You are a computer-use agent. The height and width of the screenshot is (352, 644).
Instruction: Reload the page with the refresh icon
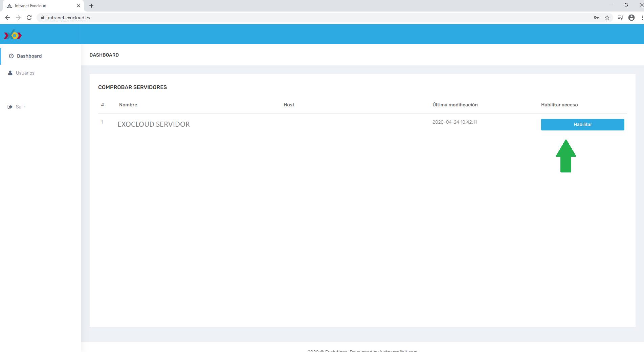click(x=29, y=18)
